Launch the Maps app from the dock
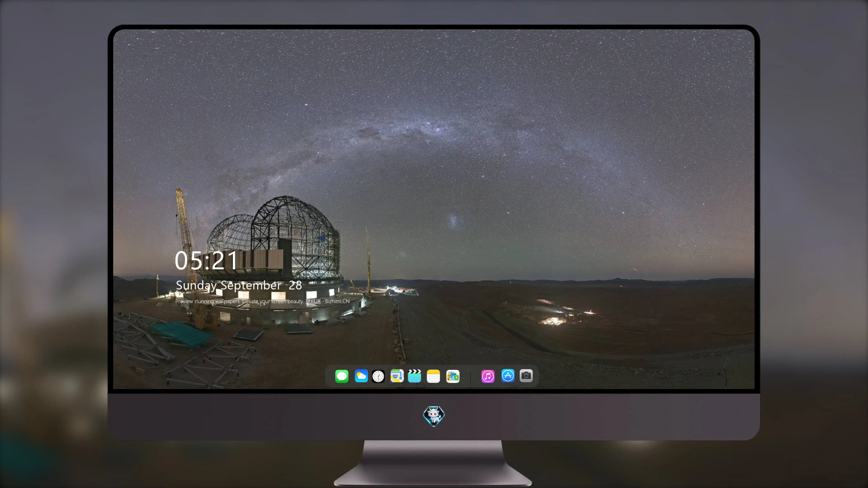The image size is (868, 488). 397,376
